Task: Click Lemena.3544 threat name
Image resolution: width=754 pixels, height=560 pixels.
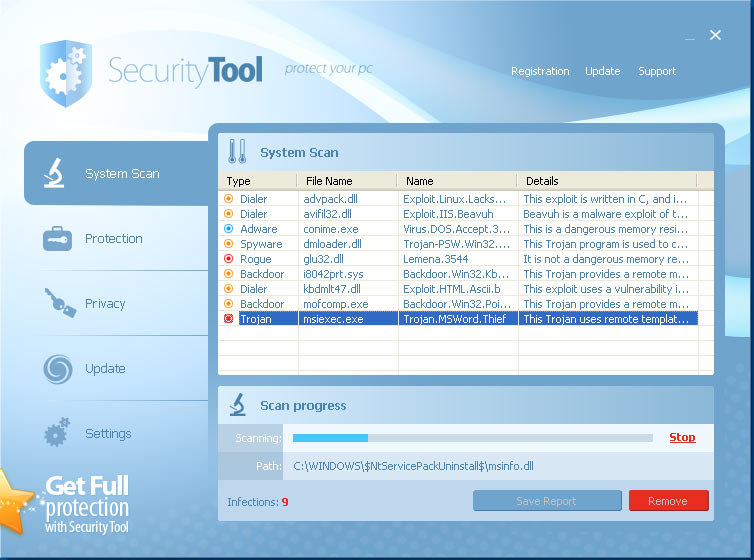Action: (x=436, y=259)
